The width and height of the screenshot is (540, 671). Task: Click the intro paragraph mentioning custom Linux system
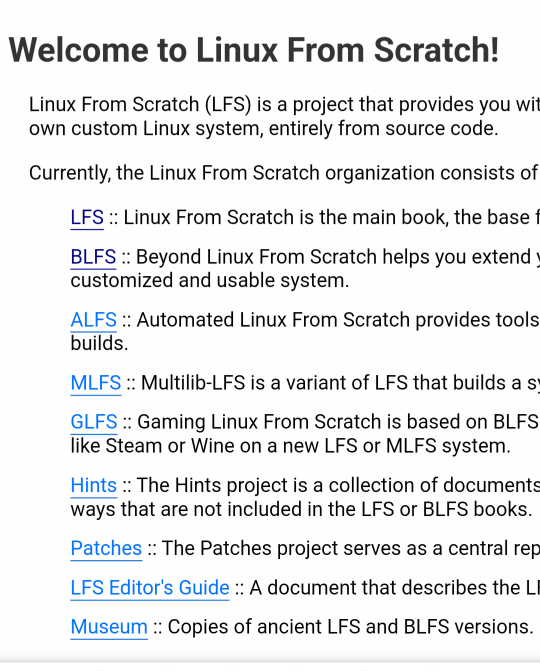pos(285,116)
